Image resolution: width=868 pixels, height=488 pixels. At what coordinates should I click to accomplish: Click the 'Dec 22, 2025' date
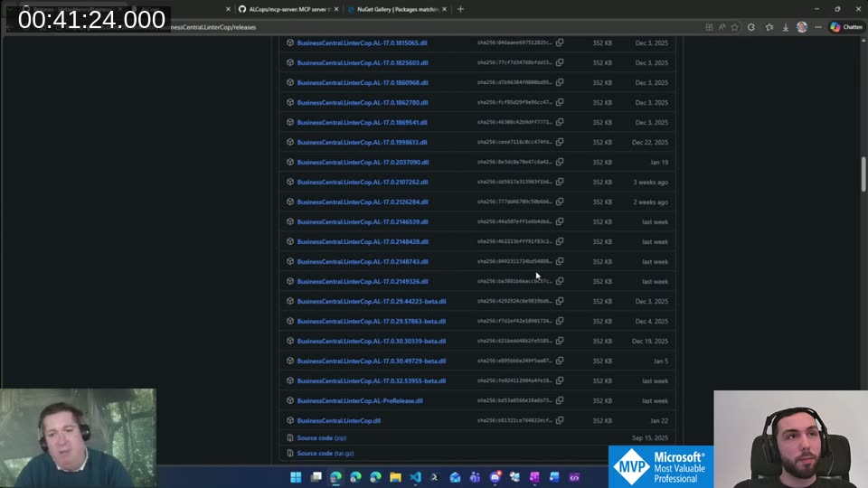point(650,142)
